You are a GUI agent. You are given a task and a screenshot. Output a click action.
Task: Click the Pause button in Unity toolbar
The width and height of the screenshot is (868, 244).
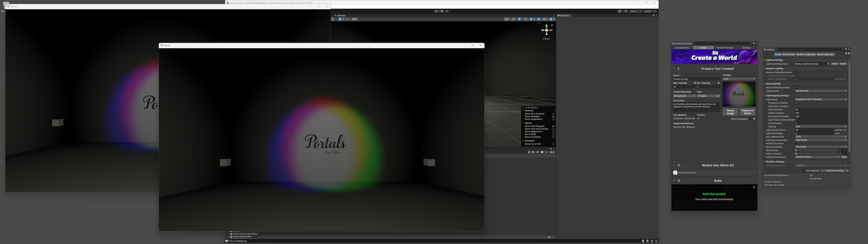tap(441, 11)
